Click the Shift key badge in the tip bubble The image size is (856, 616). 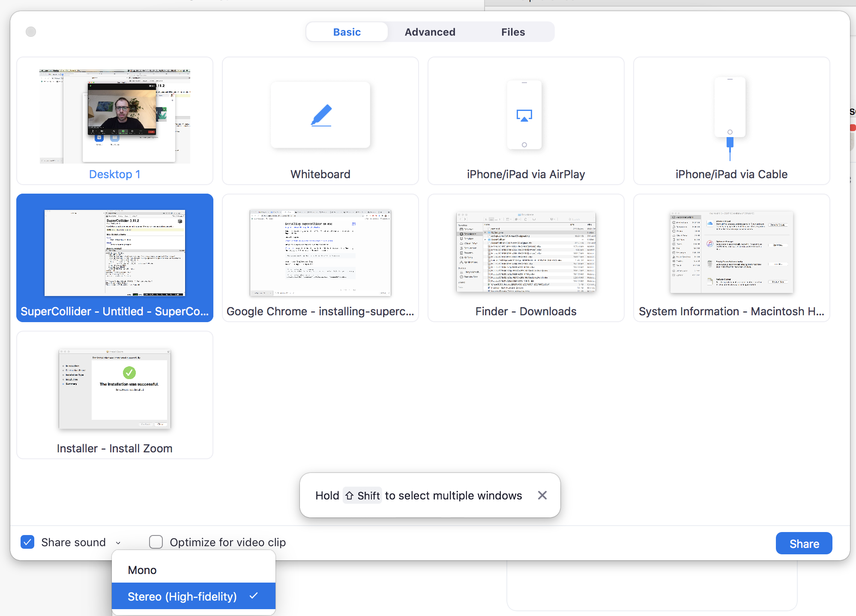[362, 495]
